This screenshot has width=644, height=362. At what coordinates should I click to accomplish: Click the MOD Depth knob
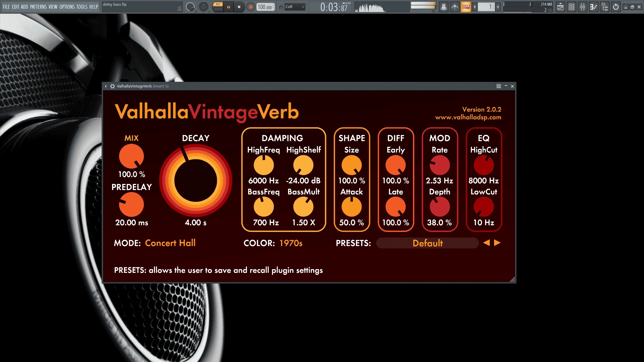tap(440, 207)
